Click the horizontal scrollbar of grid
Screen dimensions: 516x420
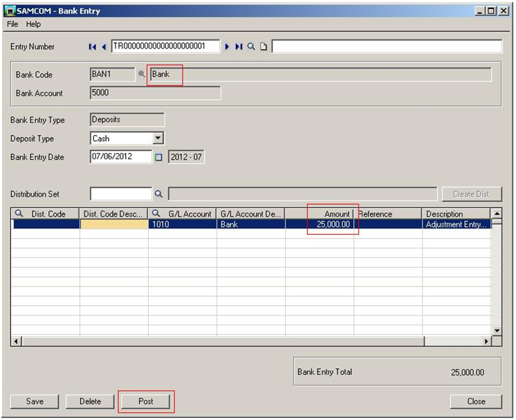coord(249,341)
